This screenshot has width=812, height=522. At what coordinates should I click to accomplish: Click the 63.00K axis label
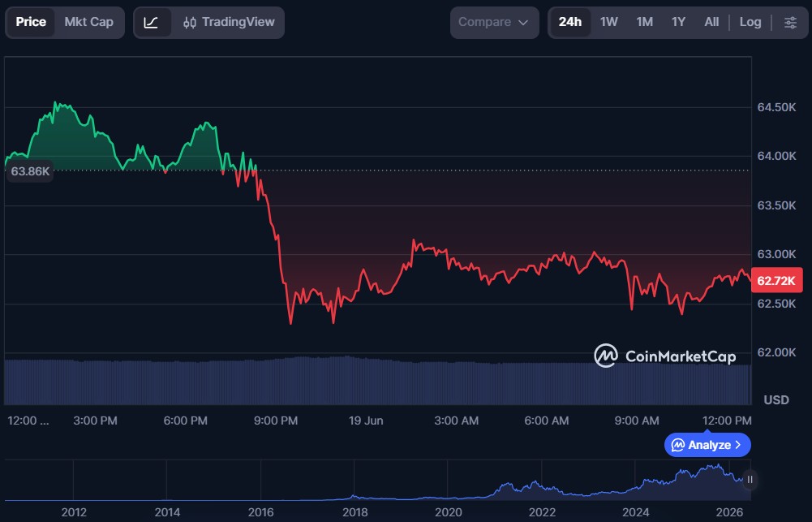pos(777,254)
